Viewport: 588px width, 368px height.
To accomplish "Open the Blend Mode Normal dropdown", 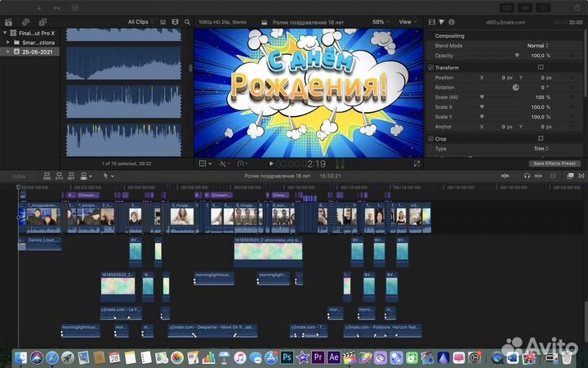I will [x=538, y=46].
